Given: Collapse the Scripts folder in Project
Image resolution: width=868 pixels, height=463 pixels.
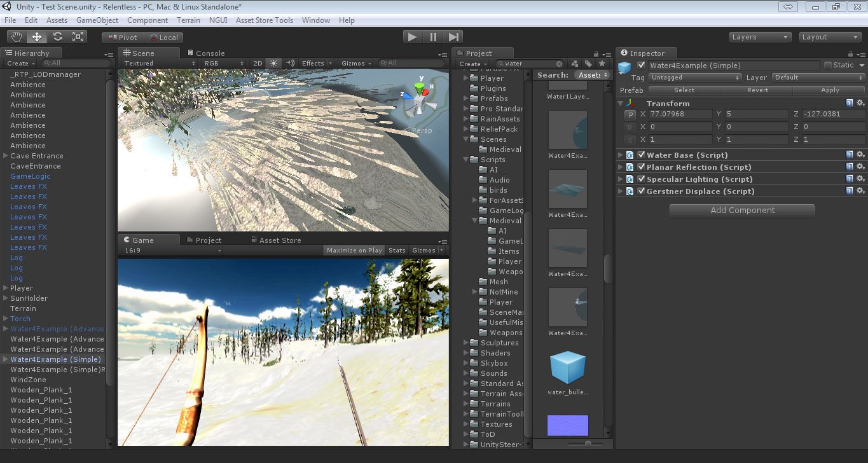Looking at the screenshot, I should click(466, 160).
